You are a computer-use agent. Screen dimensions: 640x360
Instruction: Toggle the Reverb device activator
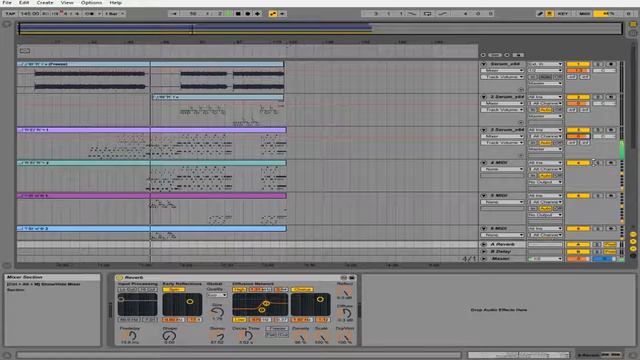pos(120,278)
